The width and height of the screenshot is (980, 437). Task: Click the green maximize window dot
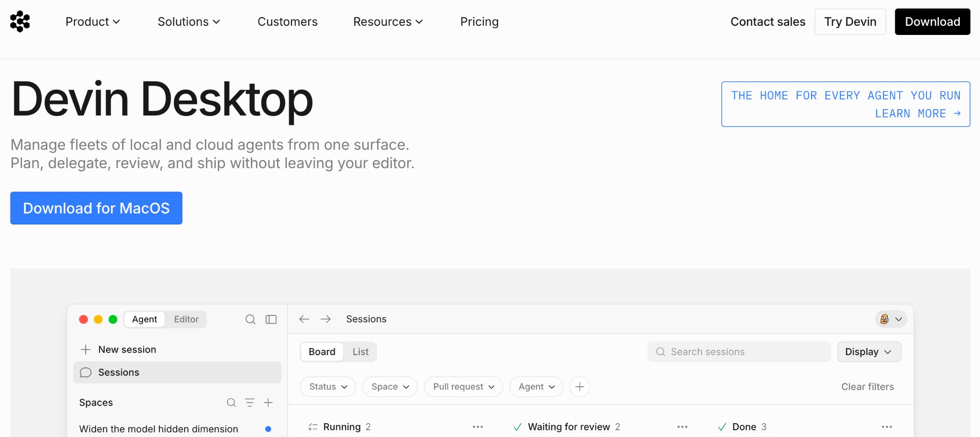(113, 319)
